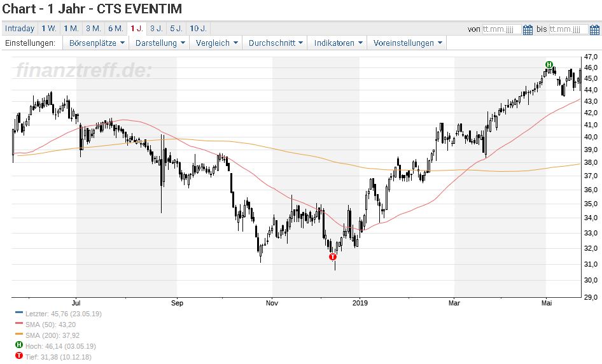
Task: Click the orange SMA (200) legend swatch
Action: [x=19, y=335]
